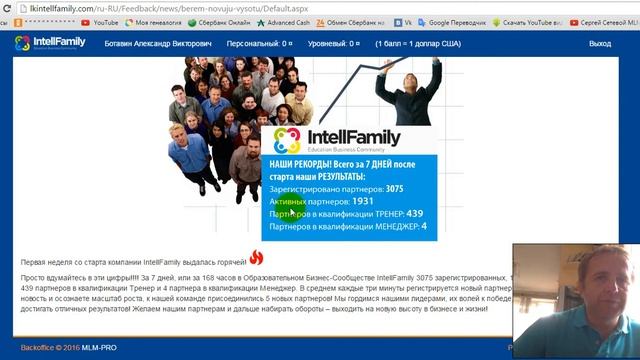
Task: Log out using the Выход link
Action: [x=600, y=44]
